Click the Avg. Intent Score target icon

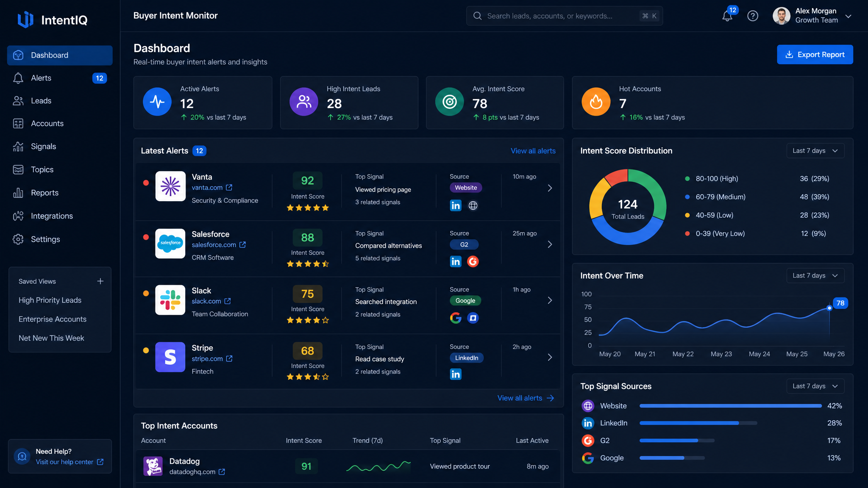(450, 102)
